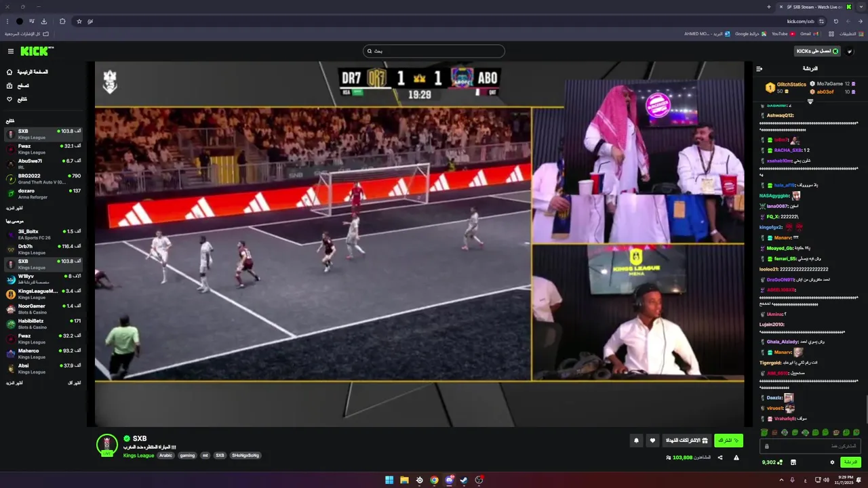Screen dimensions: 868x488
Task: Click the 9,302 channel points balance
Action: (x=772, y=462)
